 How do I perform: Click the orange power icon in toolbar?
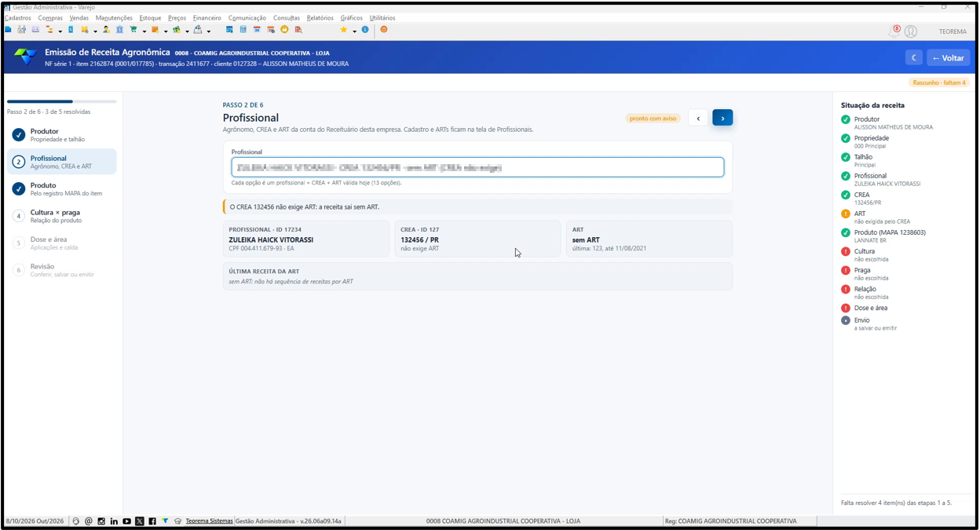click(x=384, y=30)
